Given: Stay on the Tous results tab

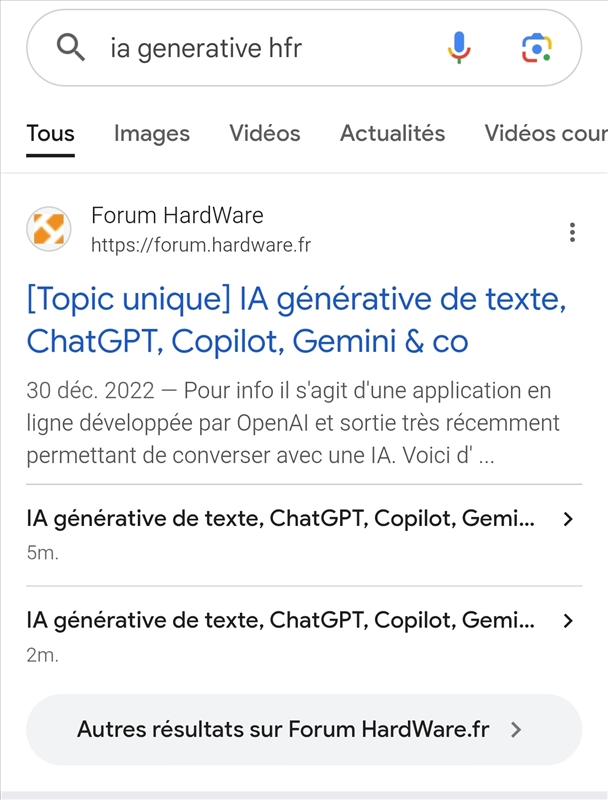Looking at the screenshot, I should pyautogui.click(x=48, y=133).
